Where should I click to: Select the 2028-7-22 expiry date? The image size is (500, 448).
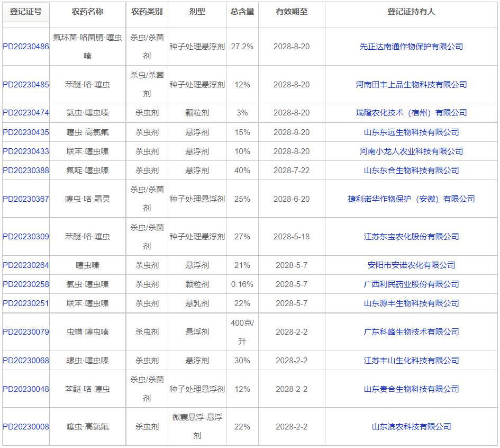point(292,171)
